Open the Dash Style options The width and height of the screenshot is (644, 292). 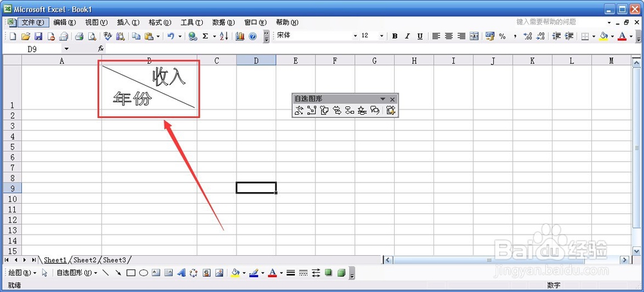[x=303, y=273]
